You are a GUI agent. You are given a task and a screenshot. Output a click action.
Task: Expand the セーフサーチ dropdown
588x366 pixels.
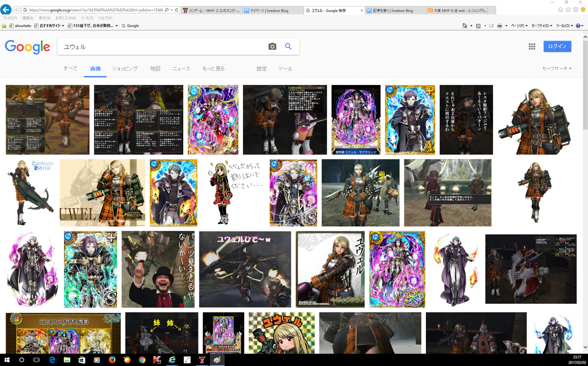pos(557,69)
